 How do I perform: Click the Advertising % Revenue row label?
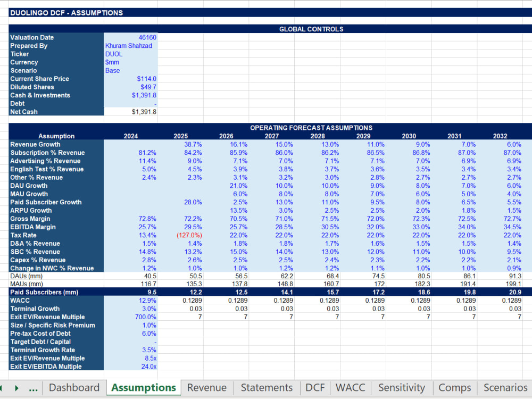45,161
